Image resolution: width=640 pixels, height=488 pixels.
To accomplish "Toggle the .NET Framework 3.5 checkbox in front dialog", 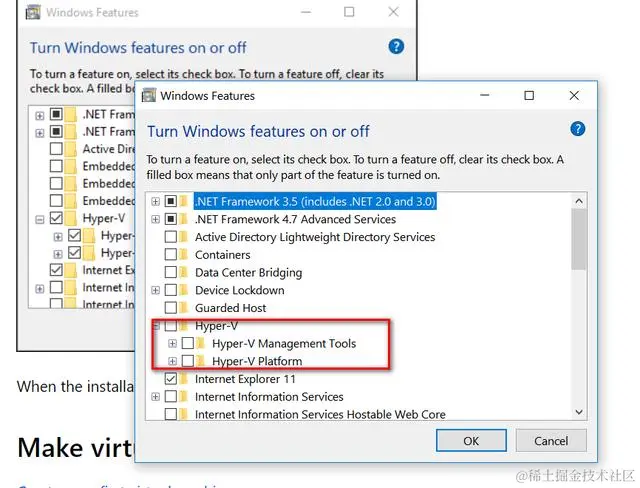I will point(171,201).
